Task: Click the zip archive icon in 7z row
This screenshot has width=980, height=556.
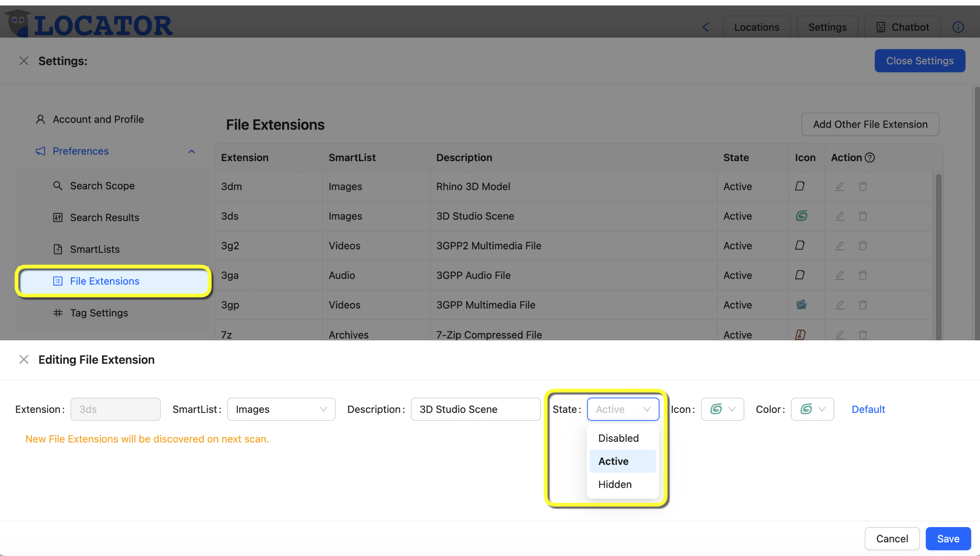Action: tap(800, 335)
